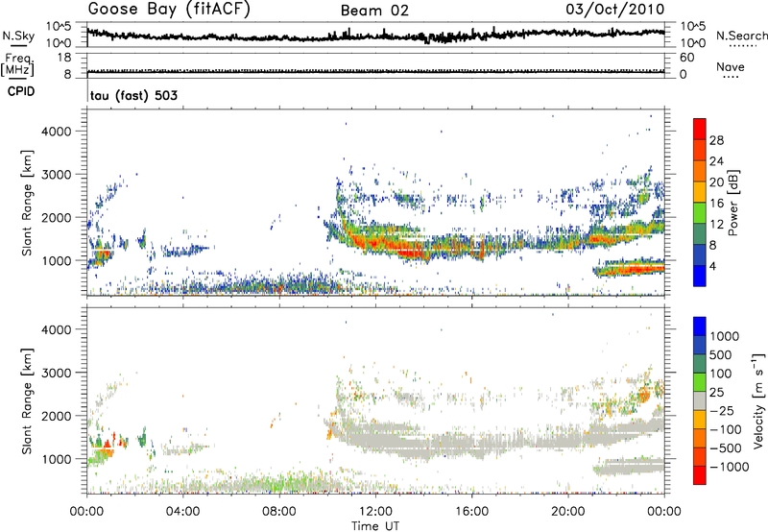The image size is (768, 532).
Task: Click the 'tau (fast) 503' text
Action: click(x=133, y=95)
